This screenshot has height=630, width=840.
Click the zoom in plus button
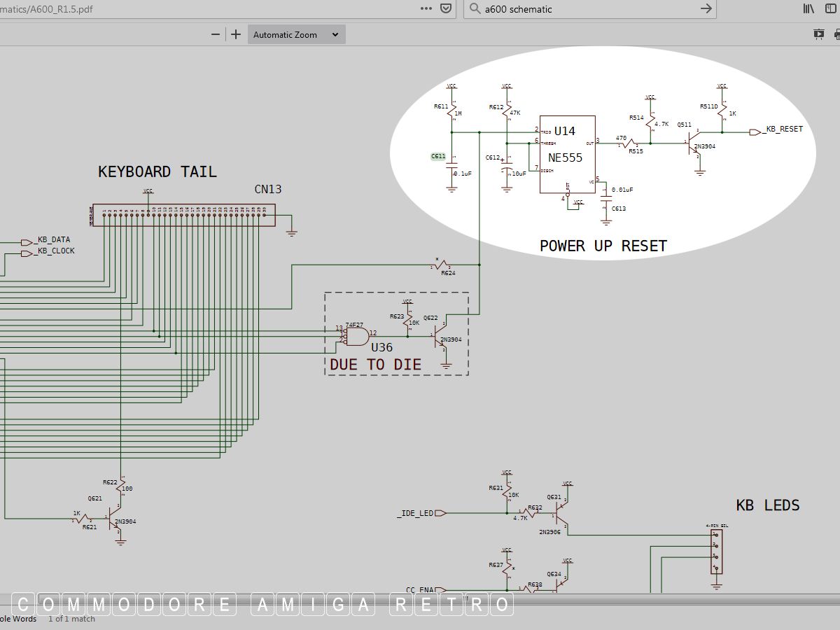click(x=236, y=34)
